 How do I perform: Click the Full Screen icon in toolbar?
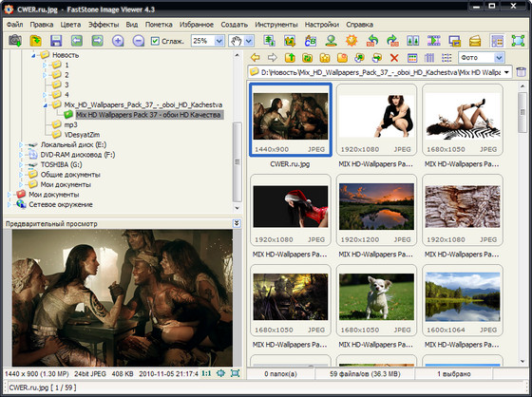[x=518, y=41]
